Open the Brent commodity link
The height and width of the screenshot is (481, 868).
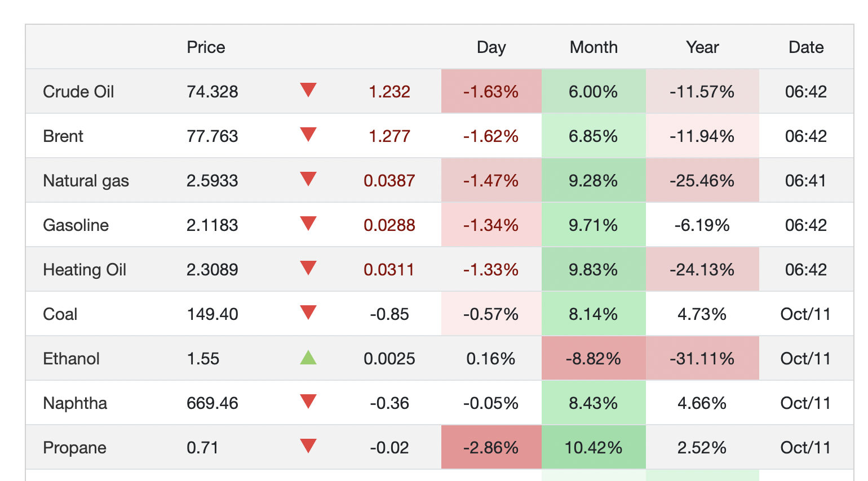(63, 136)
